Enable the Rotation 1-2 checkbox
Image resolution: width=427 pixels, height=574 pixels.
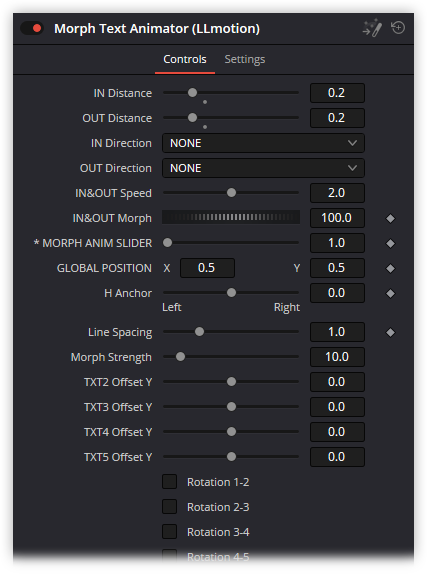170,482
